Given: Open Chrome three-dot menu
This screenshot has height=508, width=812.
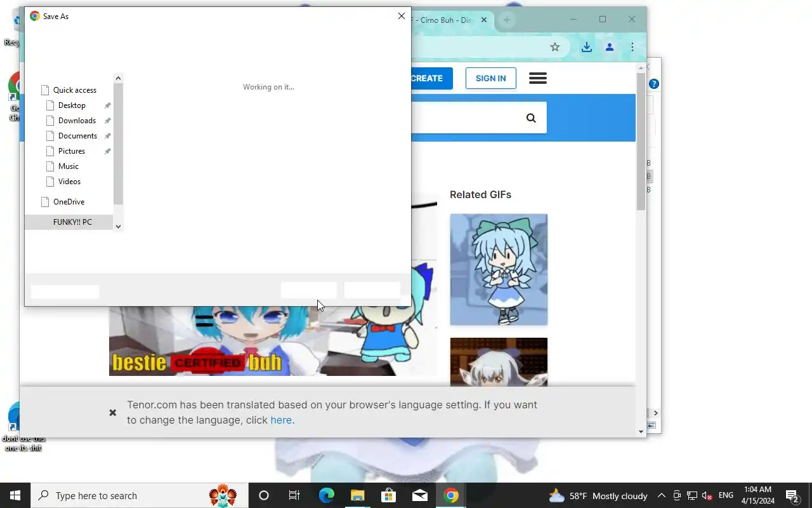Looking at the screenshot, I should [632, 47].
